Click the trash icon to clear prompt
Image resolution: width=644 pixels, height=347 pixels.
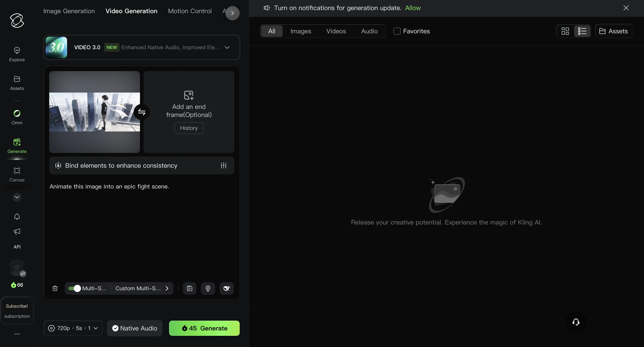pos(55,288)
